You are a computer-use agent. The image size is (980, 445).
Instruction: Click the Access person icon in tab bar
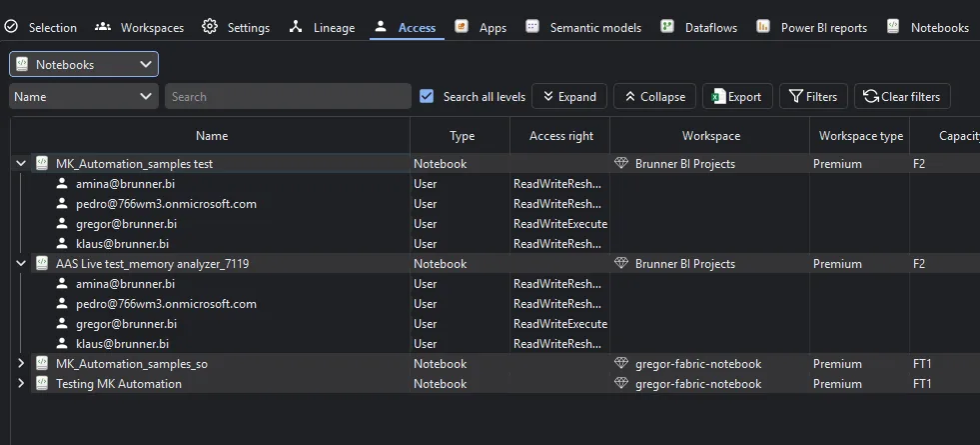(x=380, y=26)
